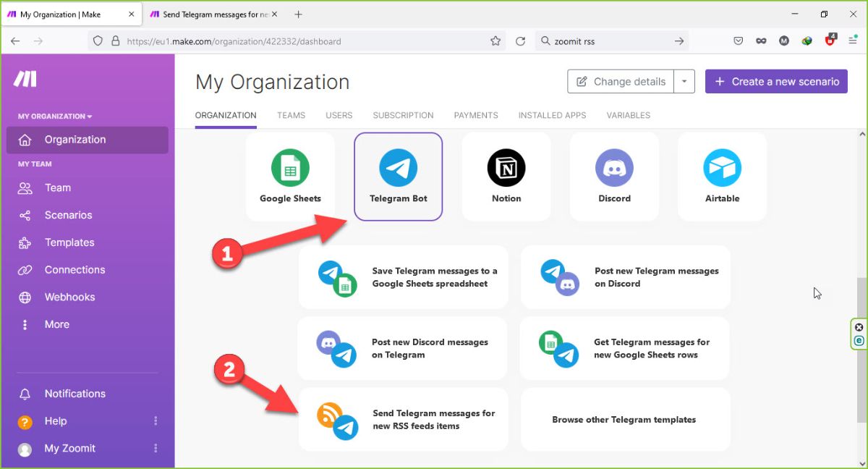
Task: Open Save Telegram messages to Google Sheets template
Action: tap(404, 277)
